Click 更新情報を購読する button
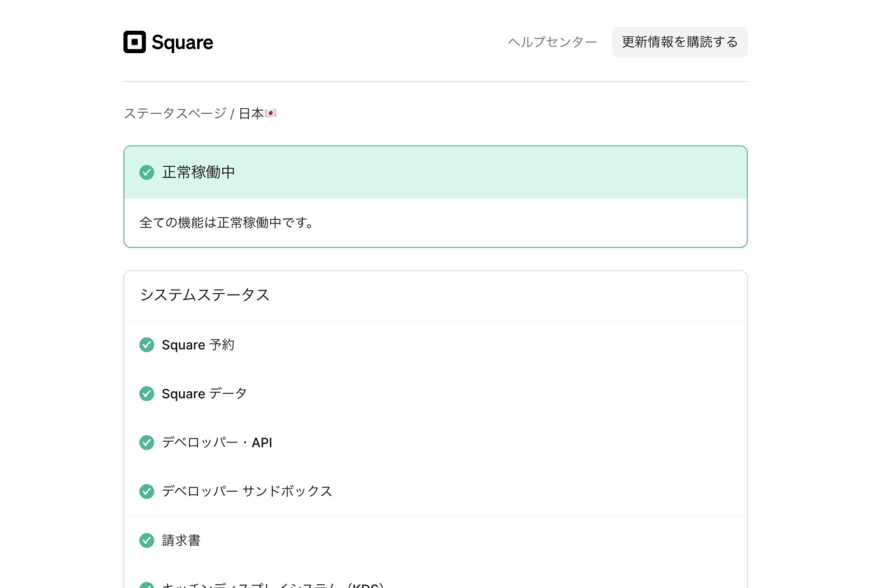 pyautogui.click(x=679, y=41)
